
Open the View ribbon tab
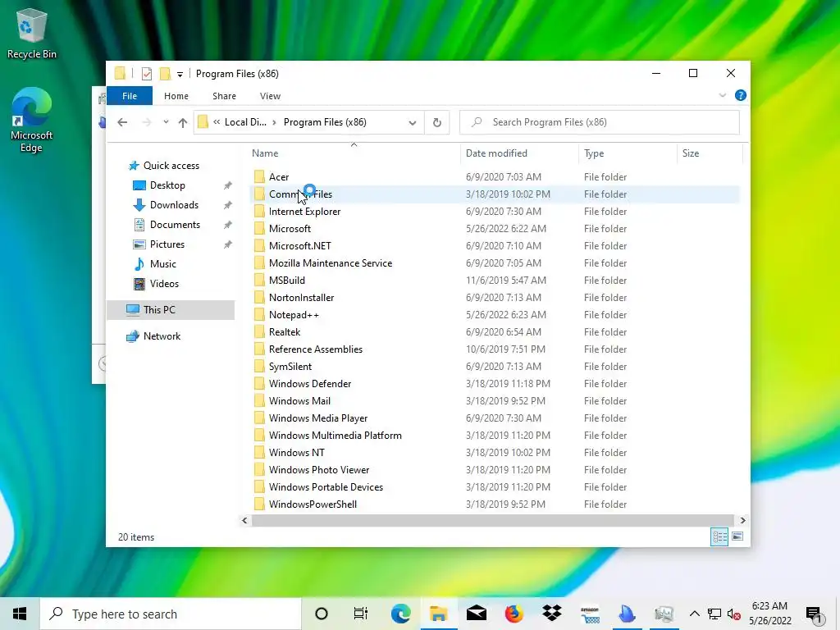coord(270,96)
